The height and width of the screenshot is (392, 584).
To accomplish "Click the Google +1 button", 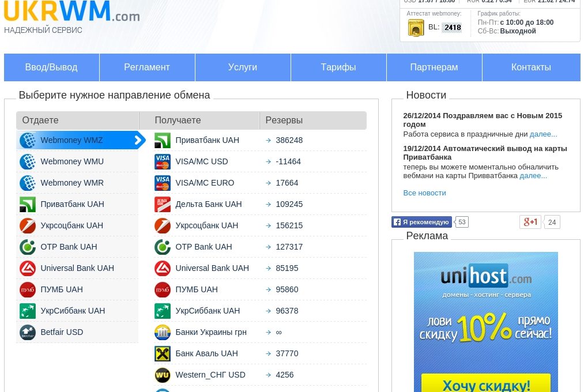I will tap(530, 222).
